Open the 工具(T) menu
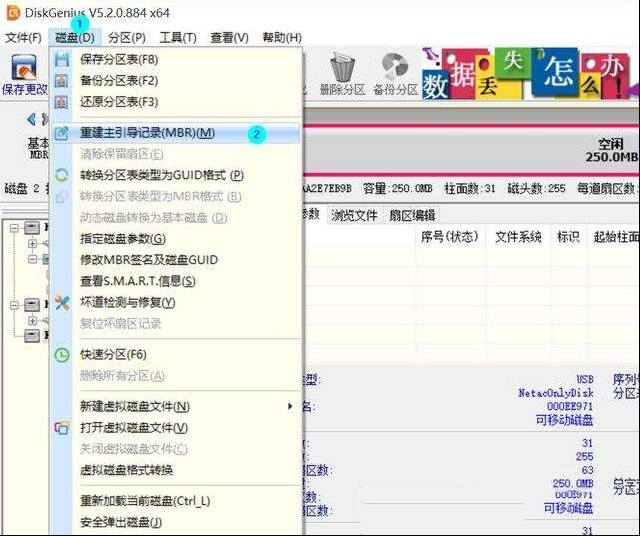 pos(178,37)
